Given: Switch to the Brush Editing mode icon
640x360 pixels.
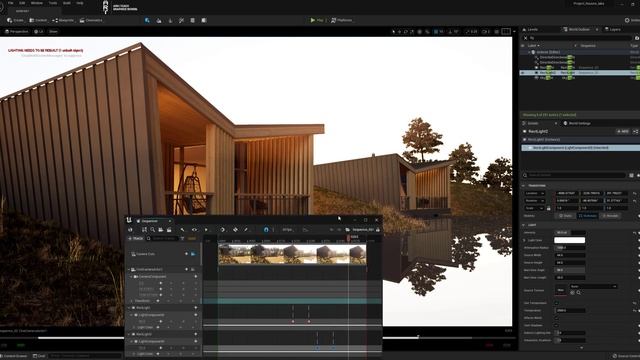Looking at the screenshot, I should click(x=204, y=20).
